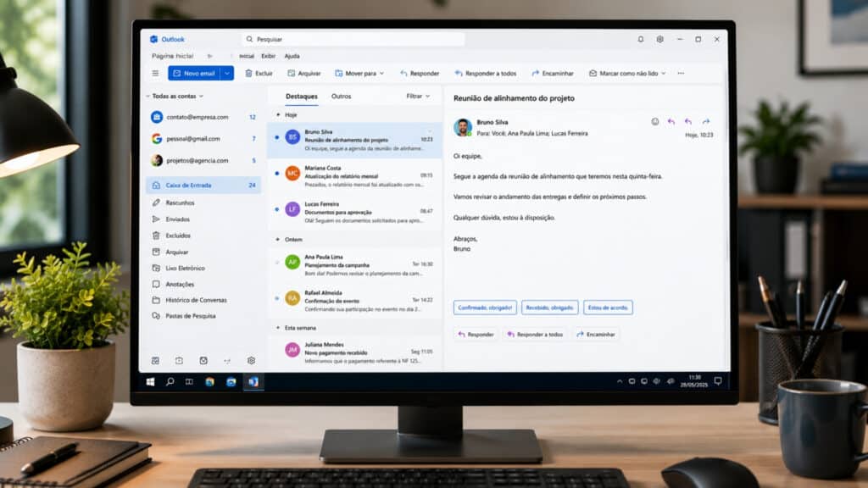Open taskbar search magnifier icon
This screenshot has width=868, height=488.
tap(170, 382)
